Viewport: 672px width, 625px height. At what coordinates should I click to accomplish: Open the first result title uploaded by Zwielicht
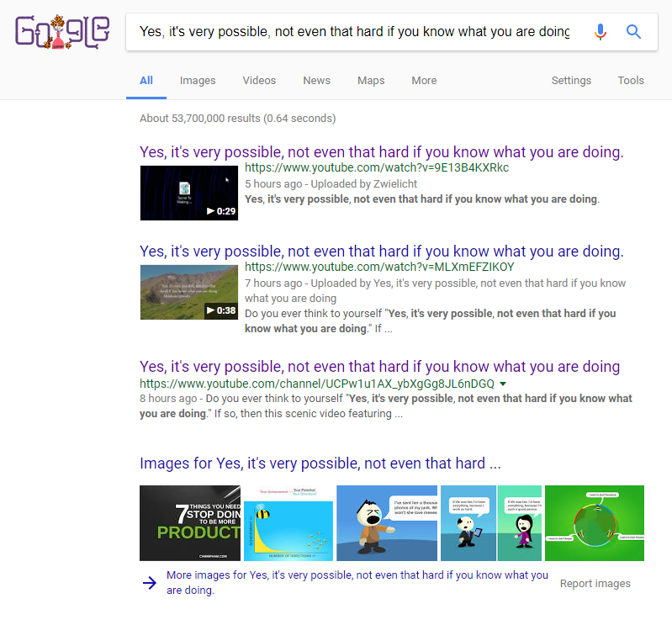[382, 152]
